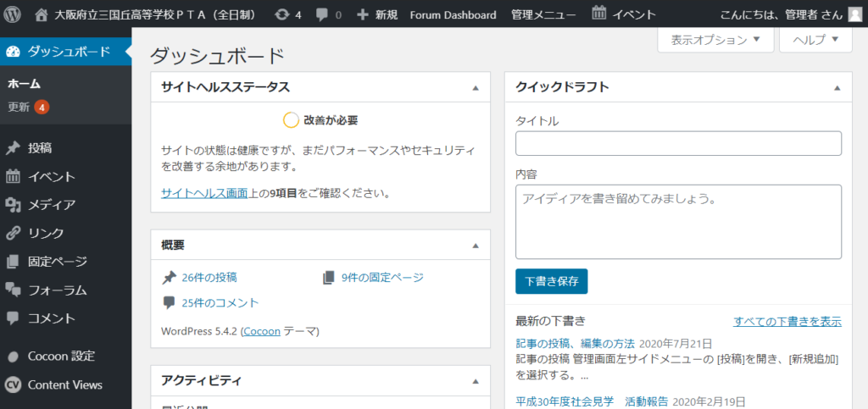Click the pushpin icon next to 26件の投稿
Screen dimensions: 868x409
tap(169, 278)
